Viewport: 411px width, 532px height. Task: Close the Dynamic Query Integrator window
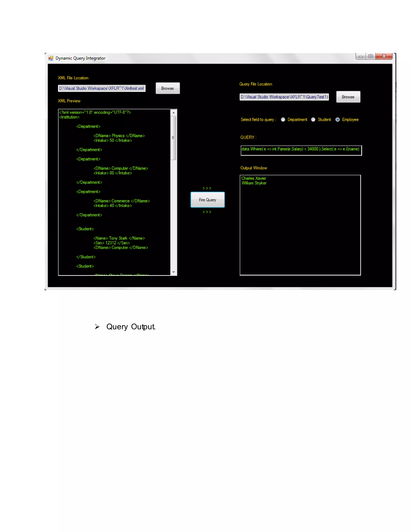point(384,56)
